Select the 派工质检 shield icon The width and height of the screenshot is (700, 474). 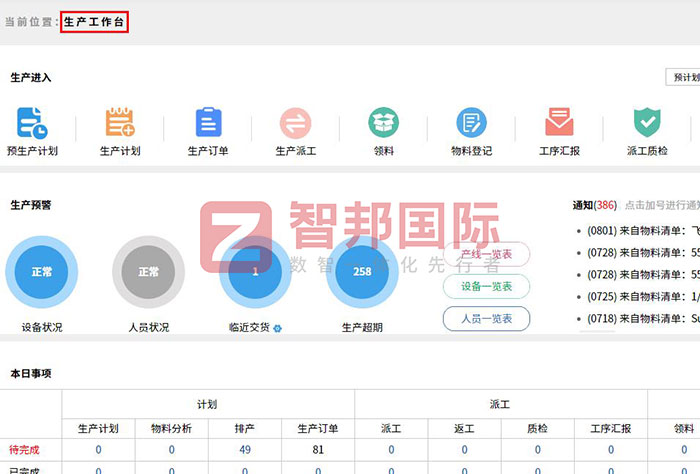pos(647,124)
